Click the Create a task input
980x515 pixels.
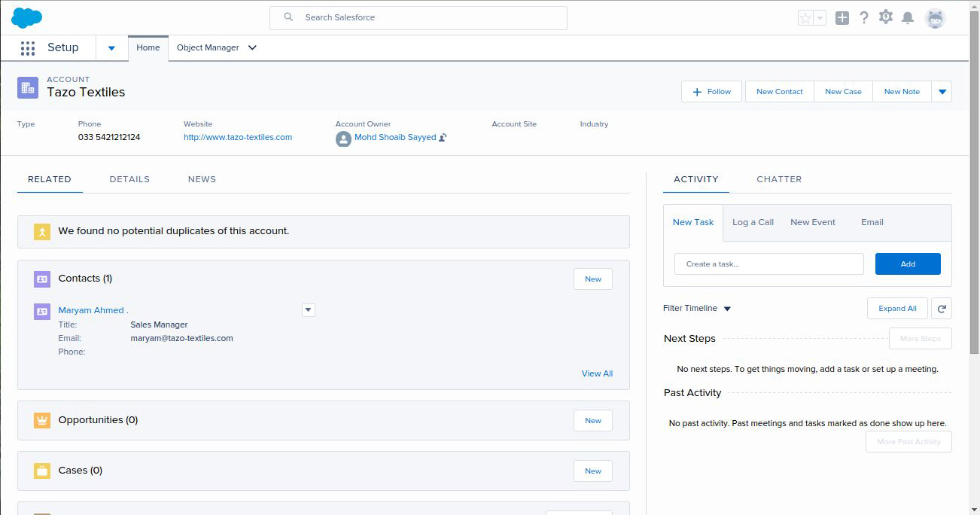click(x=769, y=264)
